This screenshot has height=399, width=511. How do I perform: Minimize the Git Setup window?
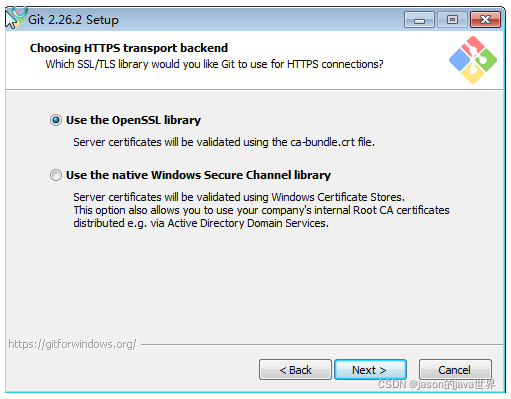[x=419, y=20]
